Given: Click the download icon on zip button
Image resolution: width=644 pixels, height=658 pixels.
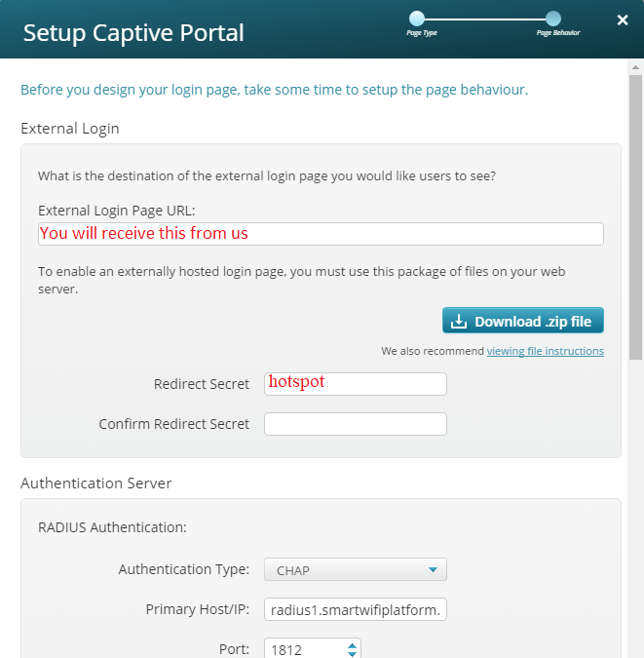Looking at the screenshot, I should [459, 321].
